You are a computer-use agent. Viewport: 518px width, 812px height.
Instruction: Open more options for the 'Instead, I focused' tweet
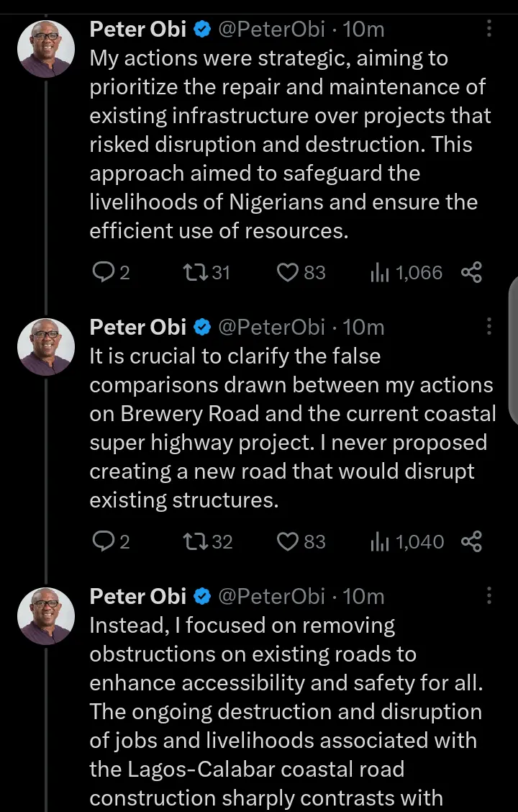coord(489,596)
